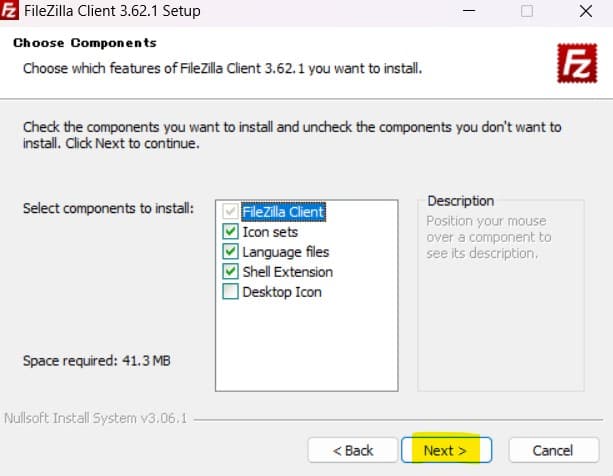Viewport: 613px width, 476px height.
Task: Disable the Shell Extension component
Action: tap(230, 272)
